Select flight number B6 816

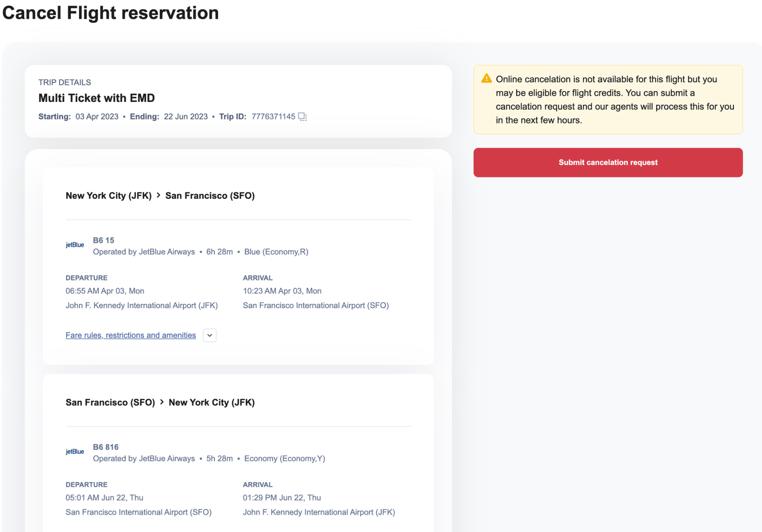coord(106,447)
